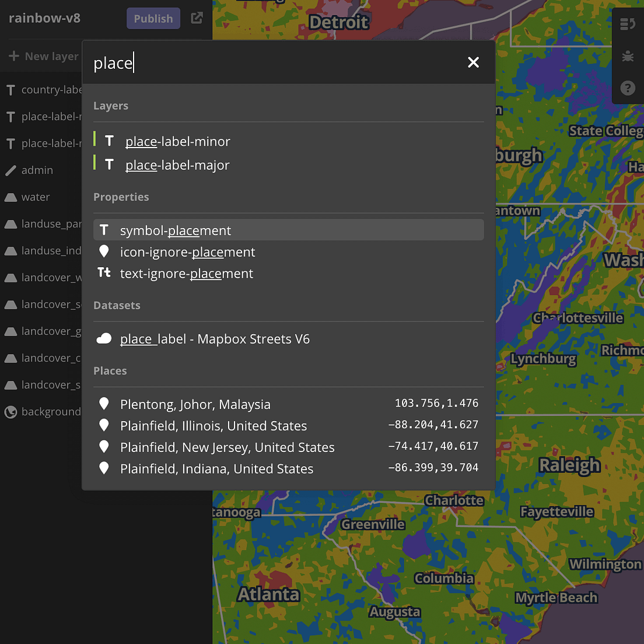Clear the search with the X button
644x644 pixels.
tap(473, 62)
